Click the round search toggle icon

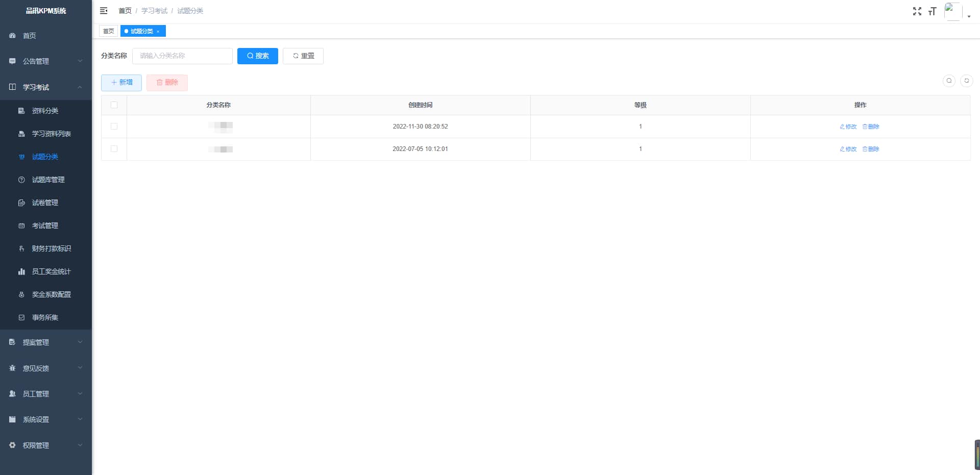(x=949, y=81)
